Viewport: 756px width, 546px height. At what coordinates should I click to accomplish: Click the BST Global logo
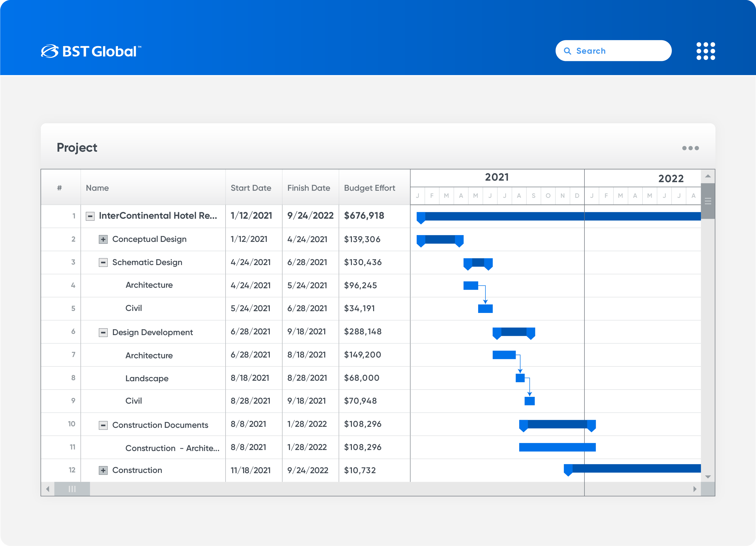(x=91, y=51)
